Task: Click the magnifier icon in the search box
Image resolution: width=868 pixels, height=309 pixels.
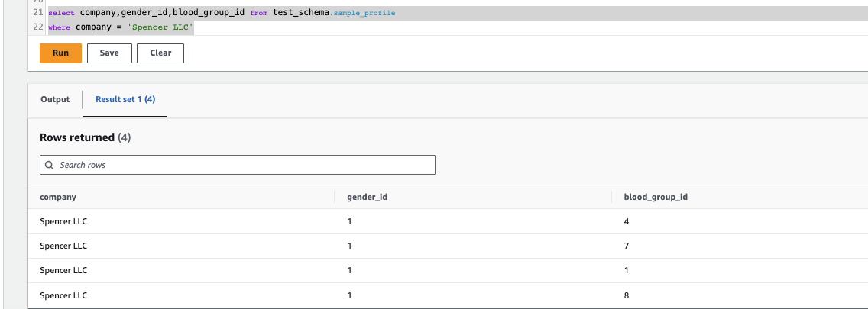Action: 49,166
